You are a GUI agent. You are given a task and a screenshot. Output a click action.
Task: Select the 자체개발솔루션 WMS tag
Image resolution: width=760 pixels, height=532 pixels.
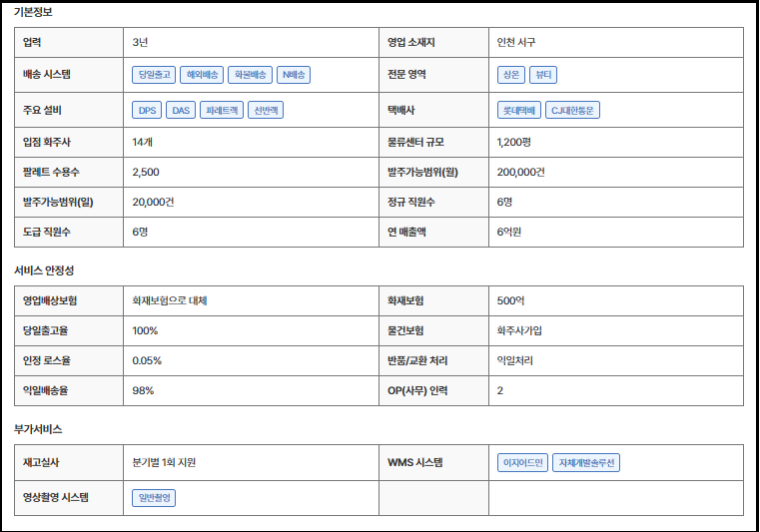click(x=586, y=462)
